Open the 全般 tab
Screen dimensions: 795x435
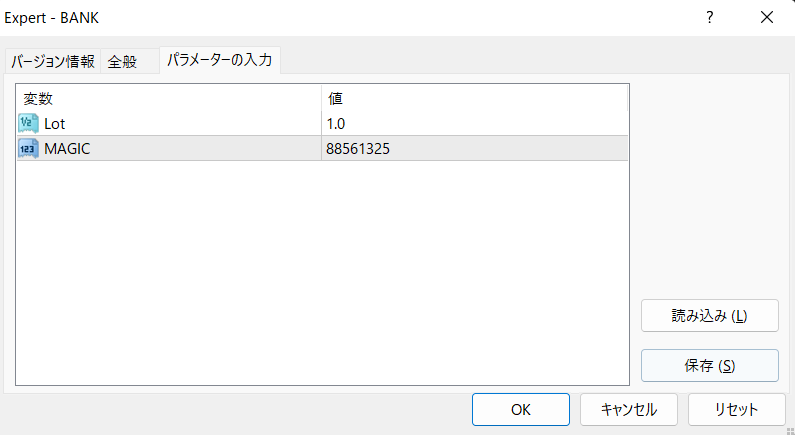tap(122, 61)
